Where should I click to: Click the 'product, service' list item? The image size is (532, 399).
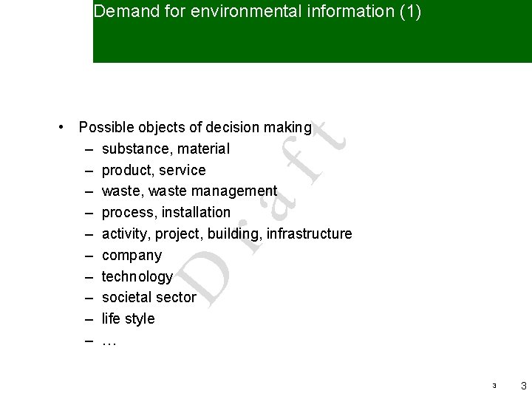pyautogui.click(x=154, y=170)
